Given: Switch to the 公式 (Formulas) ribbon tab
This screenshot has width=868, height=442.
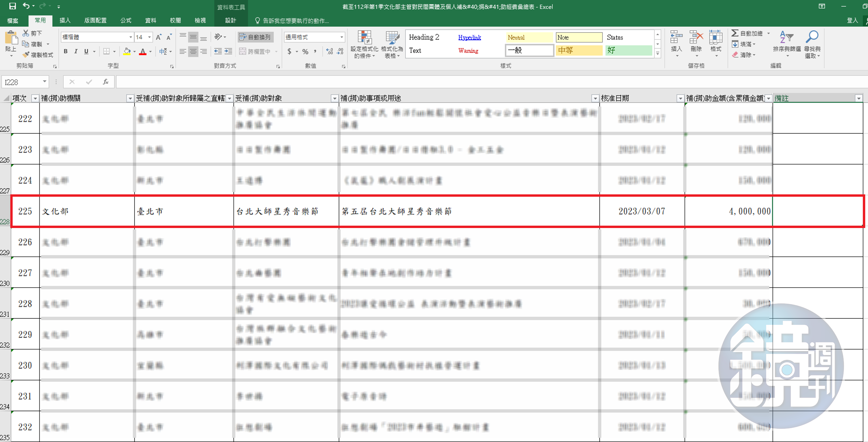Looking at the screenshot, I should click(126, 21).
